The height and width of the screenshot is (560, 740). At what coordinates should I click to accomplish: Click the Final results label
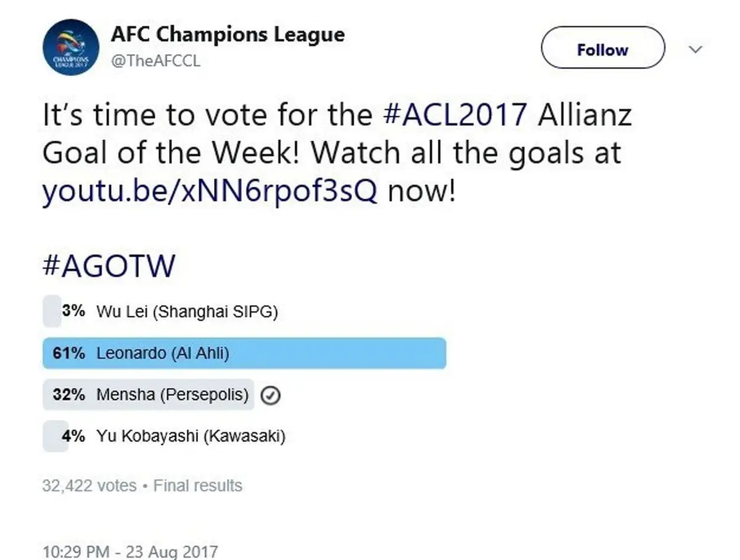click(x=198, y=486)
